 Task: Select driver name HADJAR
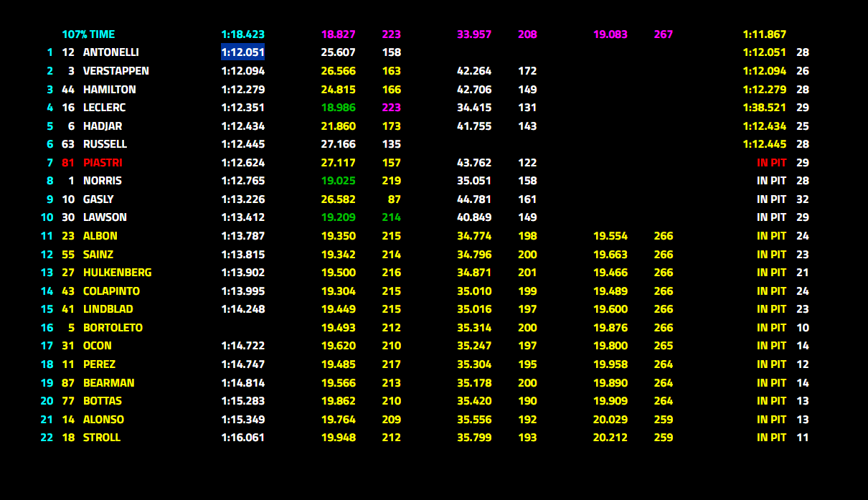103,126
